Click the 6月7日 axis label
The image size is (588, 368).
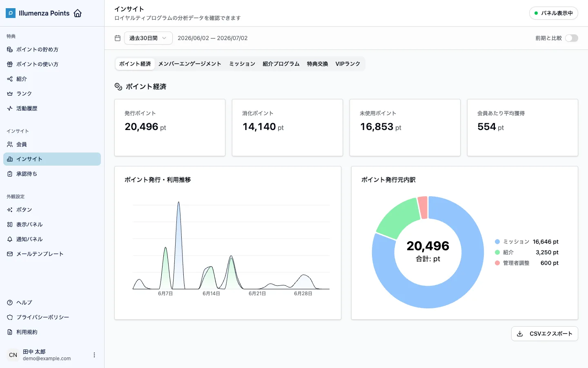(x=165, y=294)
